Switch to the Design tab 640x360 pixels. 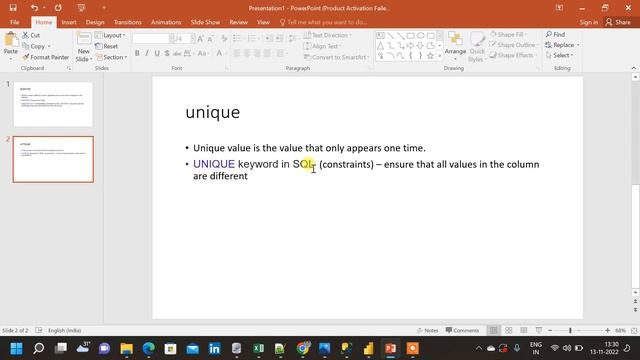95,22
